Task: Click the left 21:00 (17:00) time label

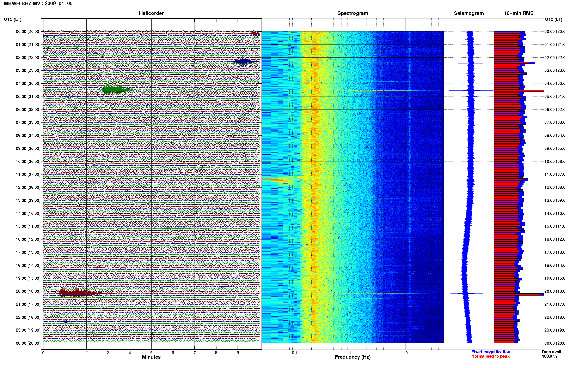Action: pyautogui.click(x=28, y=304)
